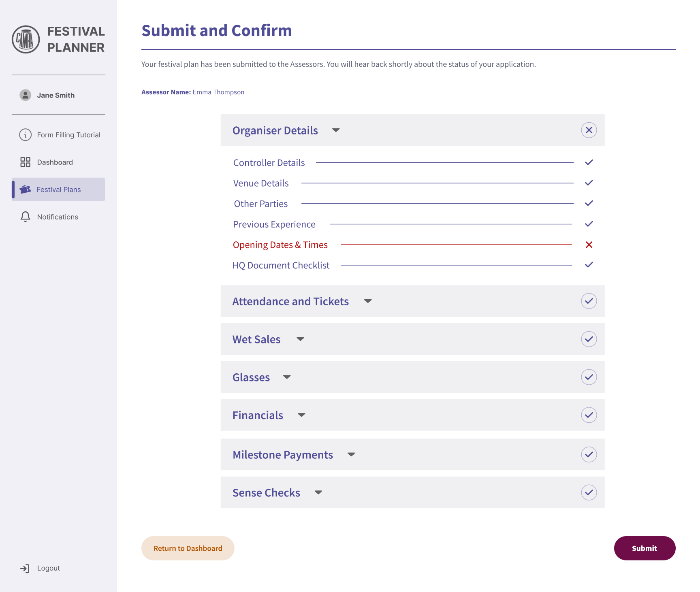This screenshot has height=592, width=700.
Task: Open the Form Filling Tutorial menu item
Action: coord(68,135)
